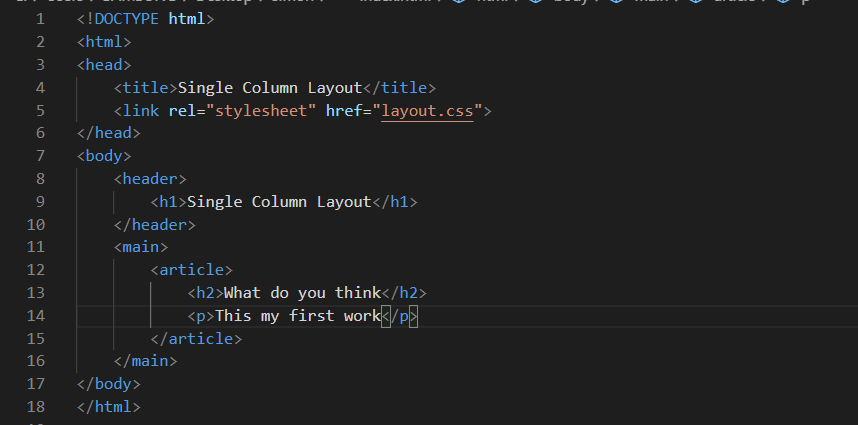Click the highlighted closing p tag
The width and height of the screenshot is (858, 425).
[x=399, y=316]
